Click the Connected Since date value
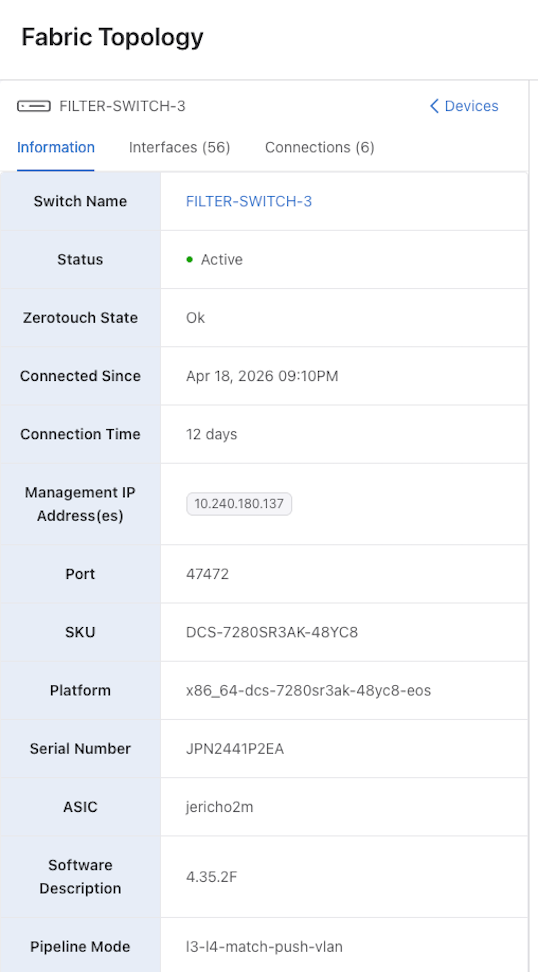This screenshot has height=972, width=538. (x=262, y=376)
